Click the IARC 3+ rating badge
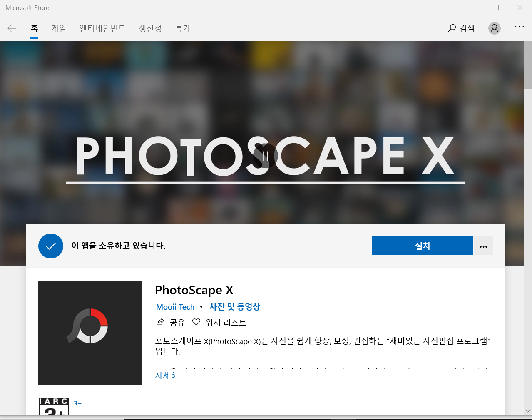532x420 pixels. [54, 407]
